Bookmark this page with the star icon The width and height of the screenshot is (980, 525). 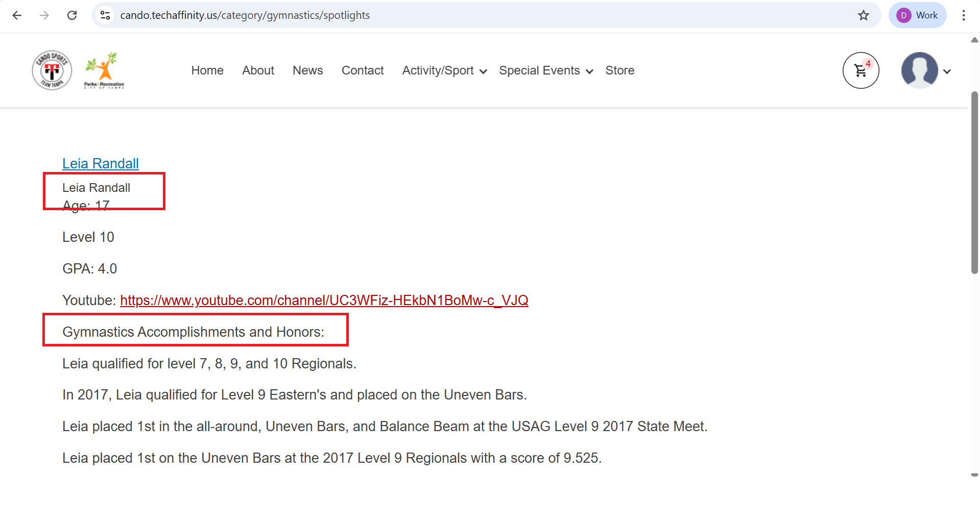tap(863, 15)
